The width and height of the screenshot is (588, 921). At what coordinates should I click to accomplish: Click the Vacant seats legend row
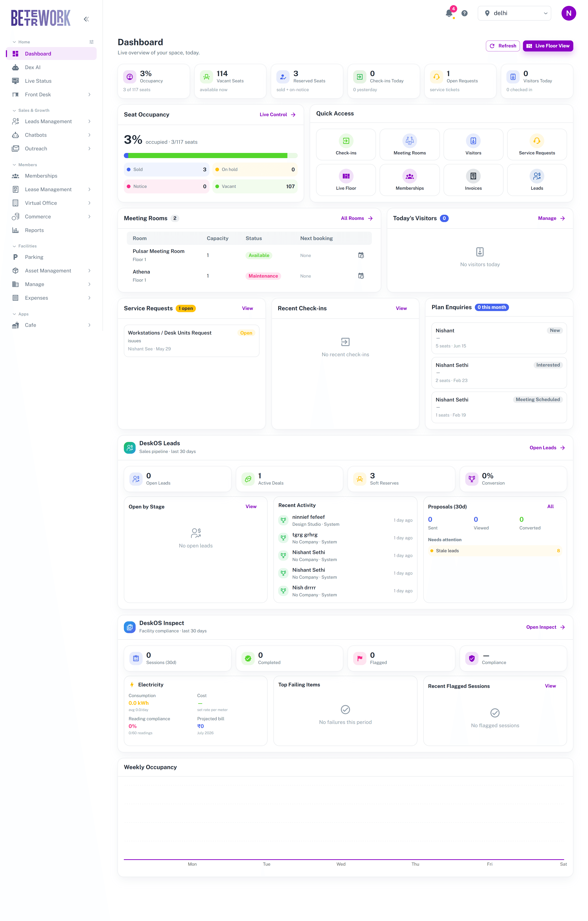[x=255, y=186]
